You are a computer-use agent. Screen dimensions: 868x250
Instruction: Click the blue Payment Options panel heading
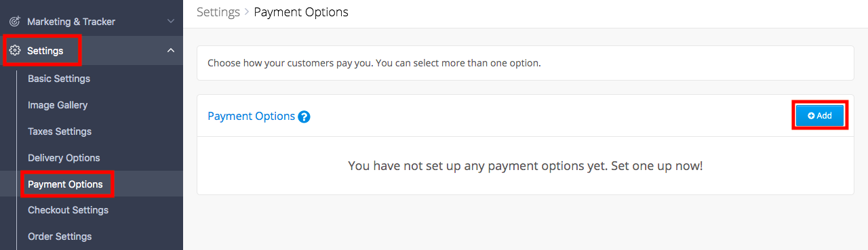tap(251, 117)
